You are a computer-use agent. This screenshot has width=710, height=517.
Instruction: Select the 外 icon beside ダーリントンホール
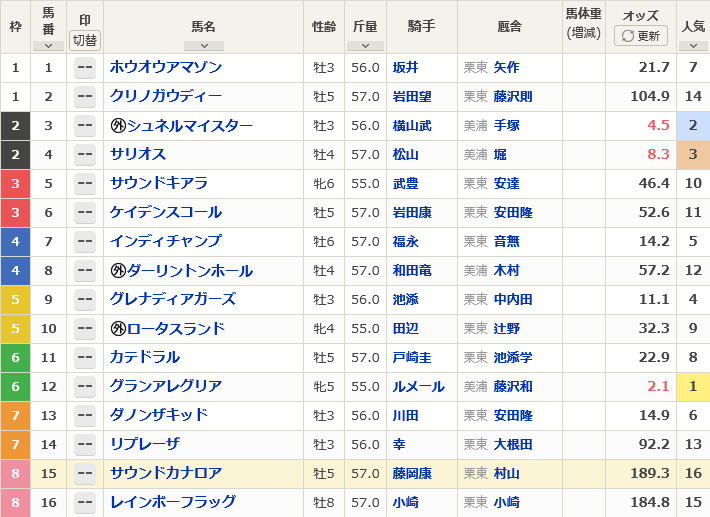point(118,271)
